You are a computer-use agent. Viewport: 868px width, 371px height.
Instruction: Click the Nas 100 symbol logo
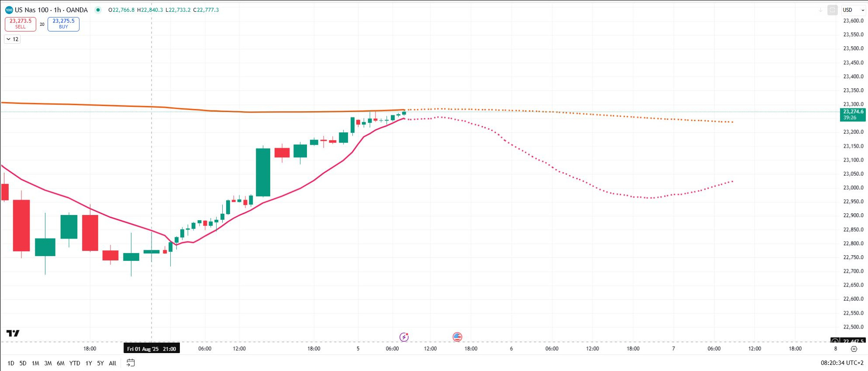pos(9,10)
